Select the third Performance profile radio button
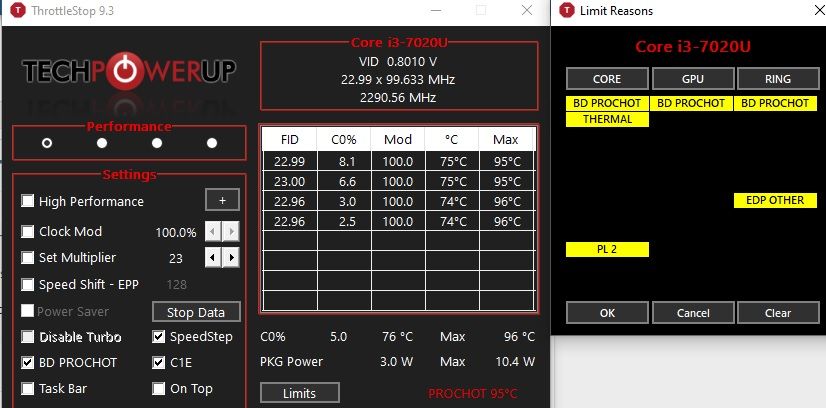826x408 pixels. click(156, 143)
